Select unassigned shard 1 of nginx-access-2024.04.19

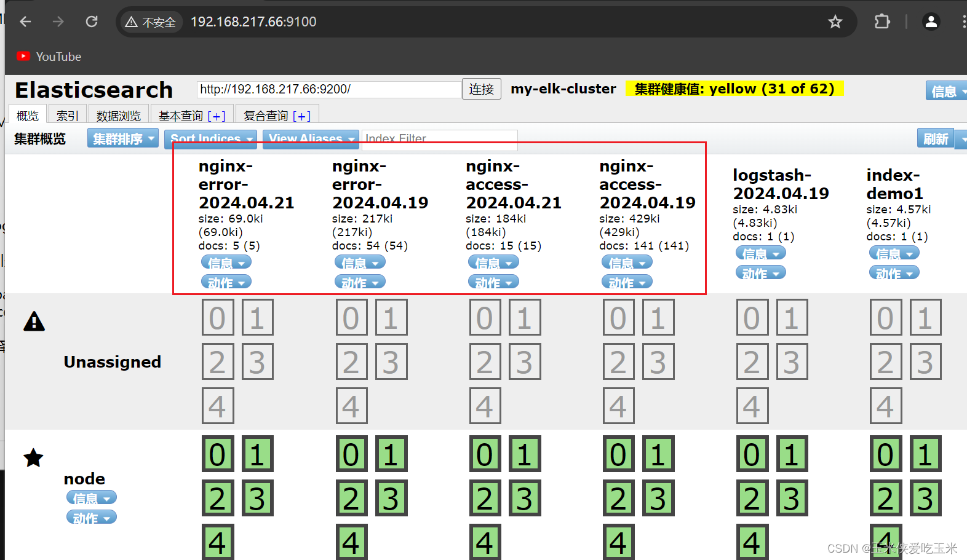658,317
